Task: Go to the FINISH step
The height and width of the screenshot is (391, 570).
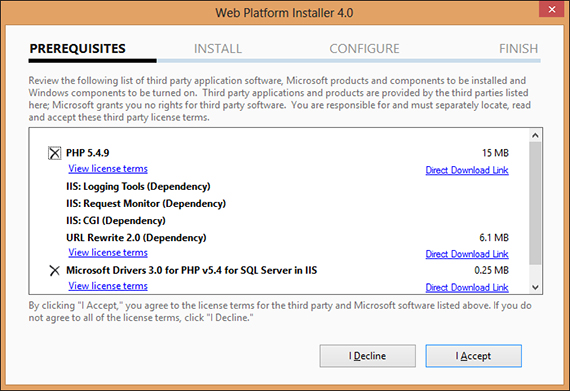Action: point(518,49)
